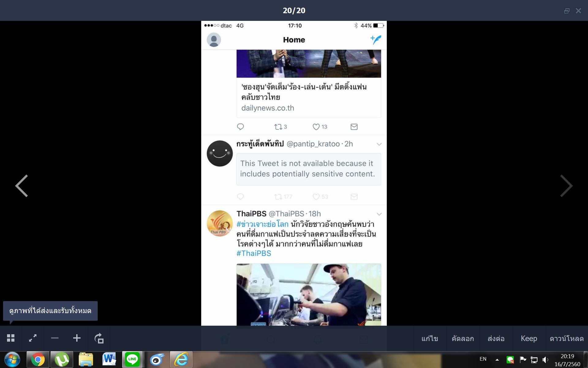Open Microsoft Word from the taskbar
This screenshot has height=368, width=588.
click(109, 359)
